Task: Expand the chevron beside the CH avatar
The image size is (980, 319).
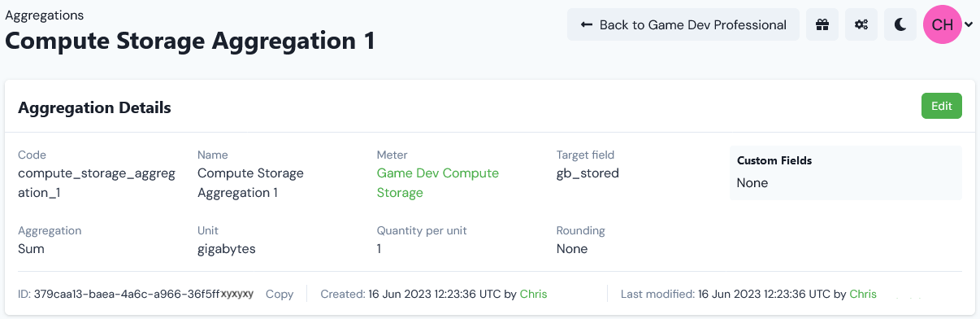Action: 969,25
